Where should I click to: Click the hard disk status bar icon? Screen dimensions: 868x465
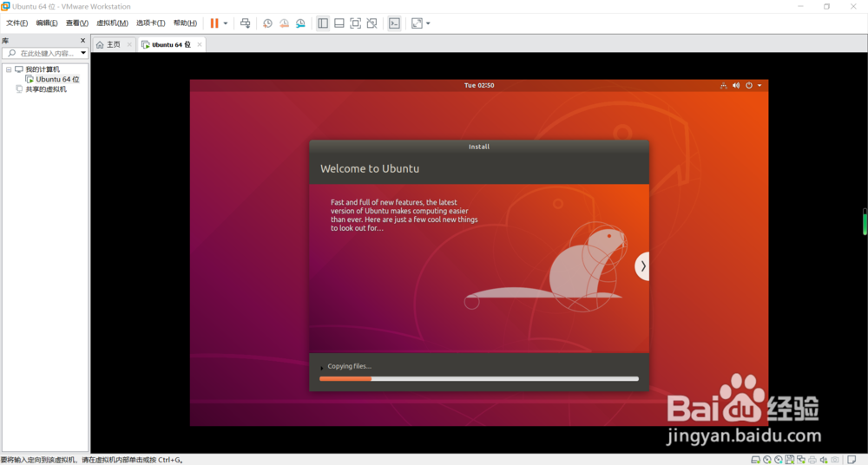(756, 460)
